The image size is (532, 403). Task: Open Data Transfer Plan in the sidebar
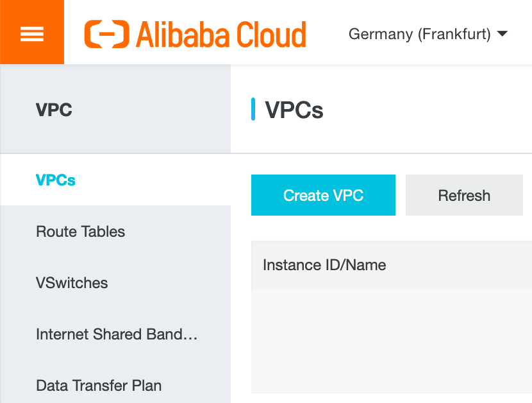[x=99, y=385]
